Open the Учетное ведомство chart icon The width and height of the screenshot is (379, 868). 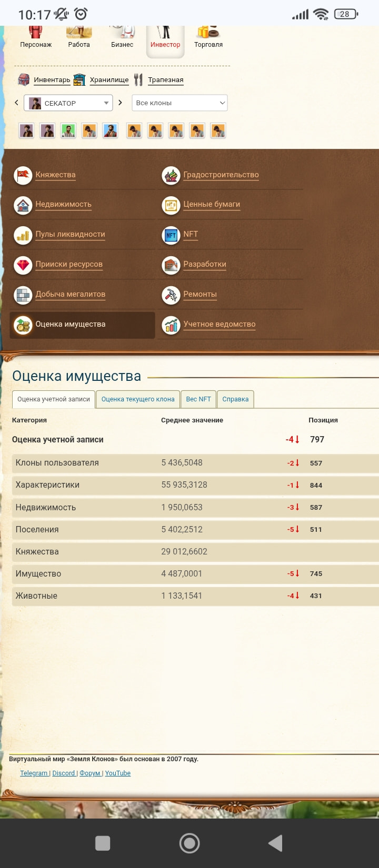pyautogui.click(x=171, y=325)
